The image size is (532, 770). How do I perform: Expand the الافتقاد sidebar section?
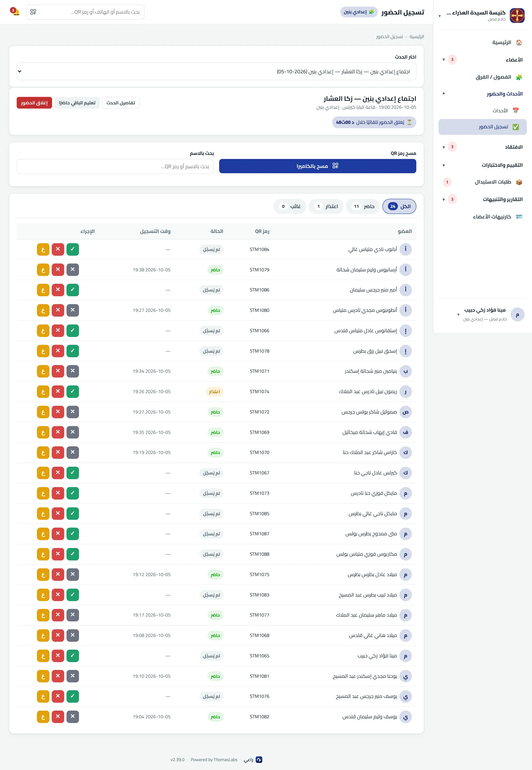click(x=482, y=147)
